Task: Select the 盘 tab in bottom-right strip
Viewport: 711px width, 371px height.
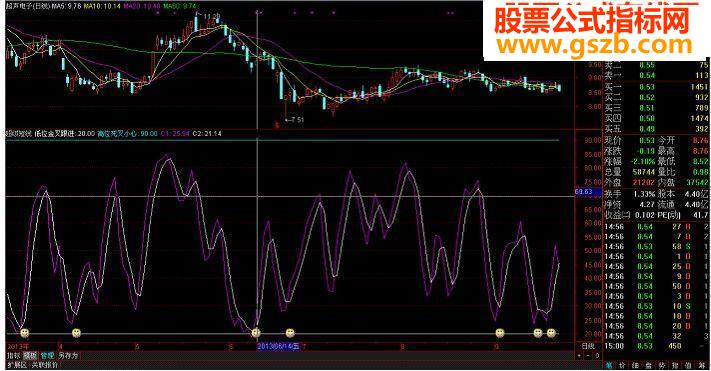Action: coord(649,365)
